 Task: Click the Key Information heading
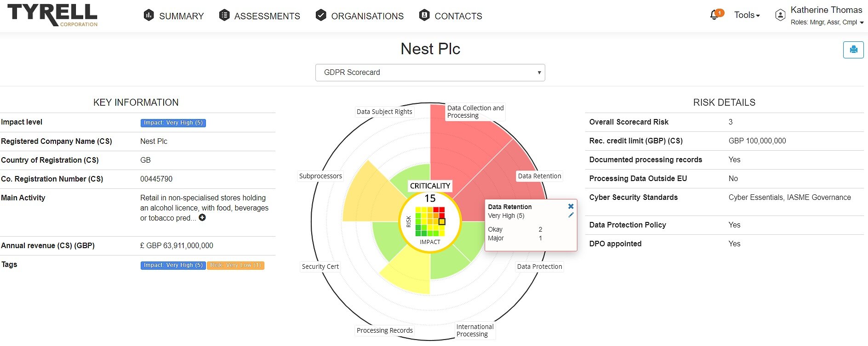point(136,102)
